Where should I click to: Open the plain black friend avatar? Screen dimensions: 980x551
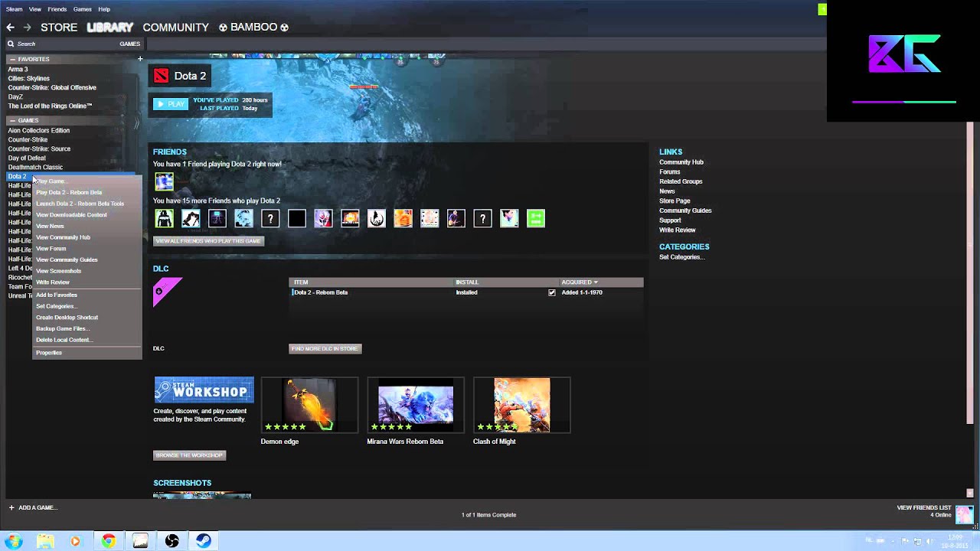pyautogui.click(x=297, y=219)
